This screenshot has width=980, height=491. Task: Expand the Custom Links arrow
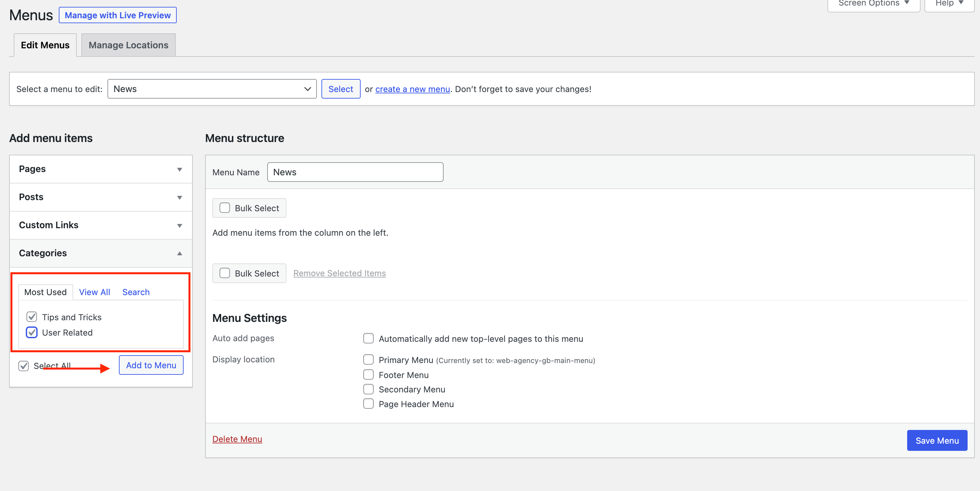[x=180, y=226]
